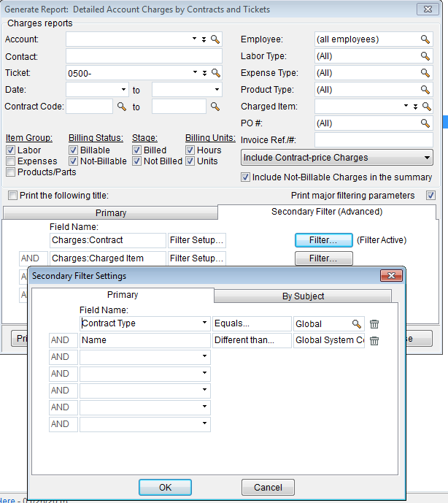Click the Charged Item magnifier icon
The width and height of the screenshot is (448, 503).
(x=425, y=107)
